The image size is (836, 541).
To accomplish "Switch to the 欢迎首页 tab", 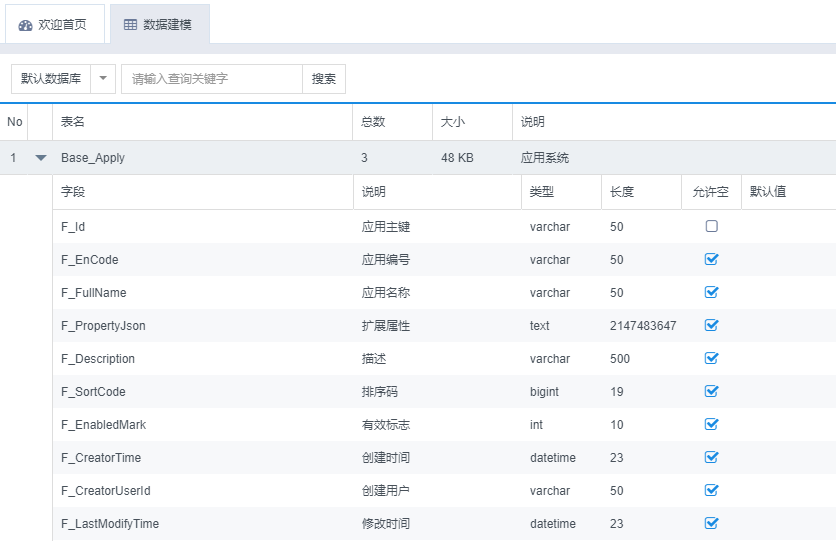I will pyautogui.click(x=55, y=25).
